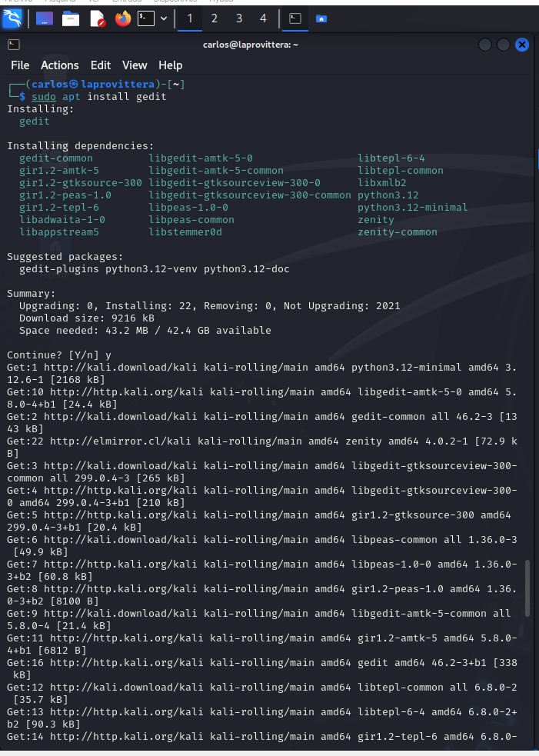Screen dimensions: 539x756
Task: Launch Firefox from the top panel
Action: tap(123, 18)
